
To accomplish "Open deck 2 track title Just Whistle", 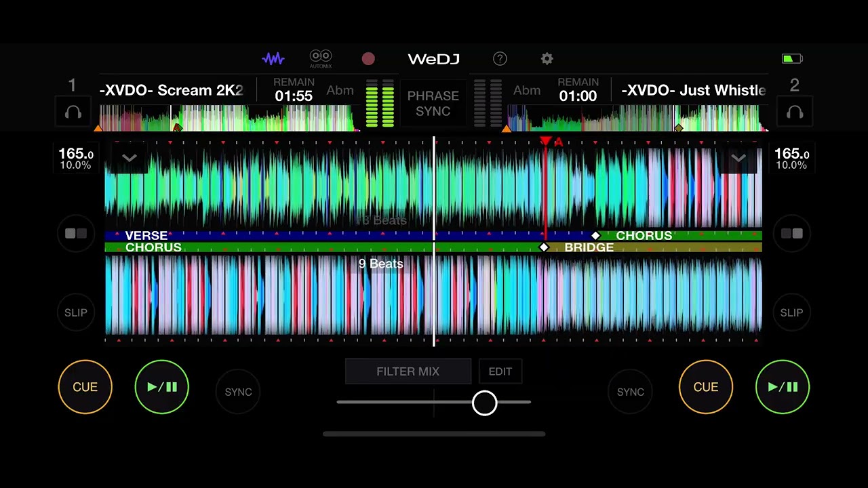I will [x=694, y=91].
